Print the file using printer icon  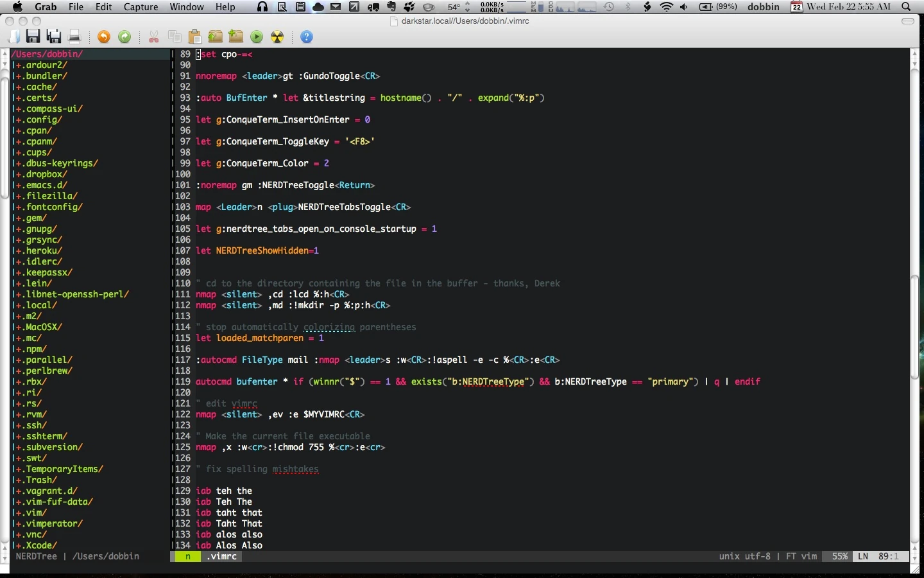click(x=74, y=37)
